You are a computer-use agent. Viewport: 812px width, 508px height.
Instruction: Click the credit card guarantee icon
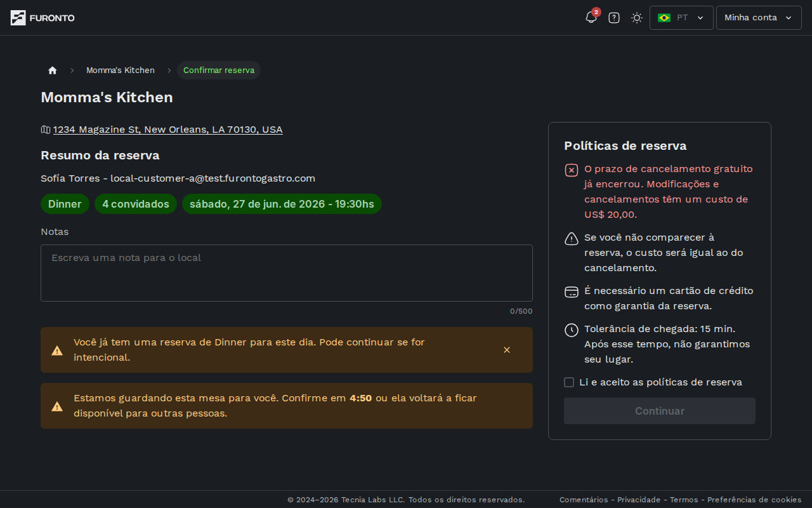pyautogui.click(x=572, y=292)
